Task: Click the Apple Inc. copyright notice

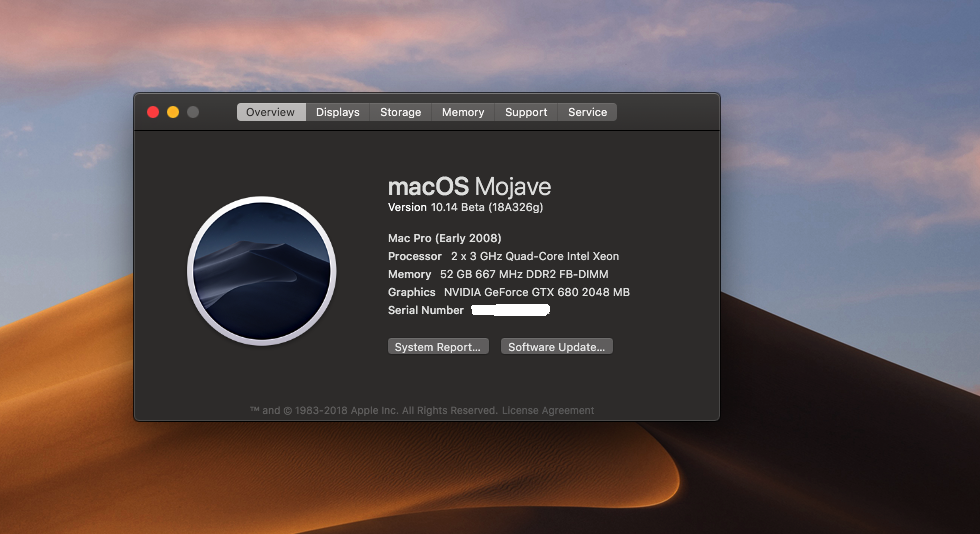Action: [374, 410]
